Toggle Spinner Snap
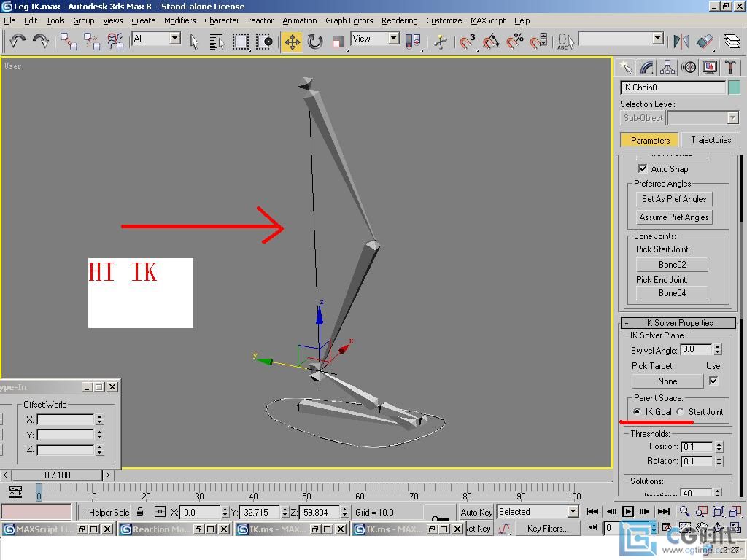The image size is (747, 560). tap(538, 42)
